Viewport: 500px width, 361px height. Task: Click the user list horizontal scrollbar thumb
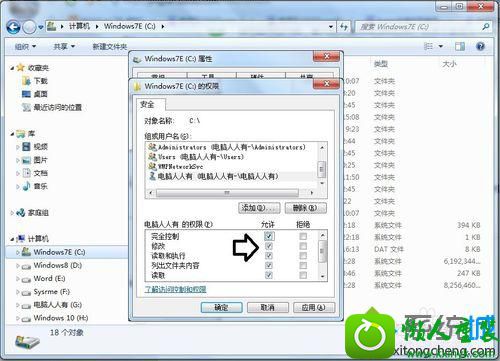[x=227, y=193]
